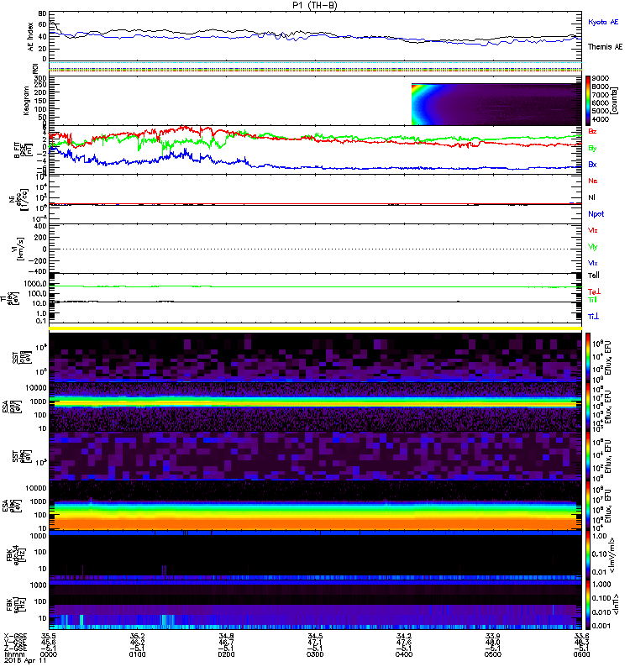Select the red Ne legend label
The height and width of the screenshot is (672, 630).
(x=592, y=181)
